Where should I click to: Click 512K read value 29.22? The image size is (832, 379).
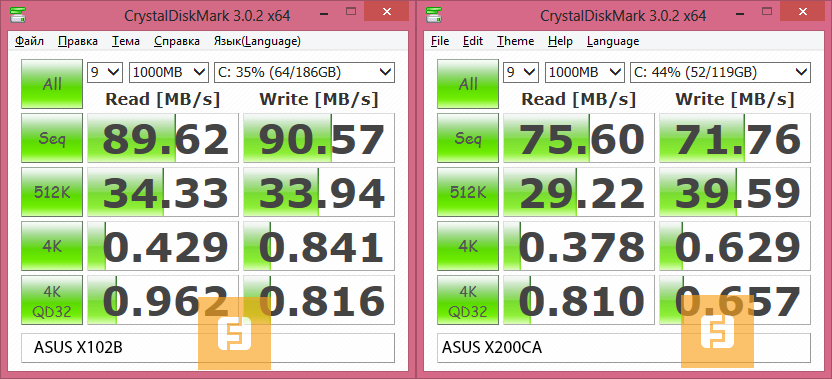click(x=579, y=192)
